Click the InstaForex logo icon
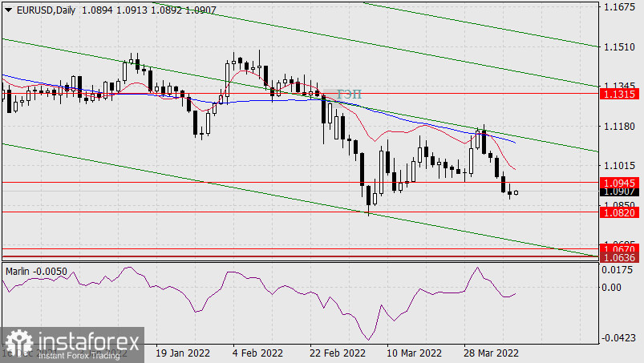 (15, 343)
